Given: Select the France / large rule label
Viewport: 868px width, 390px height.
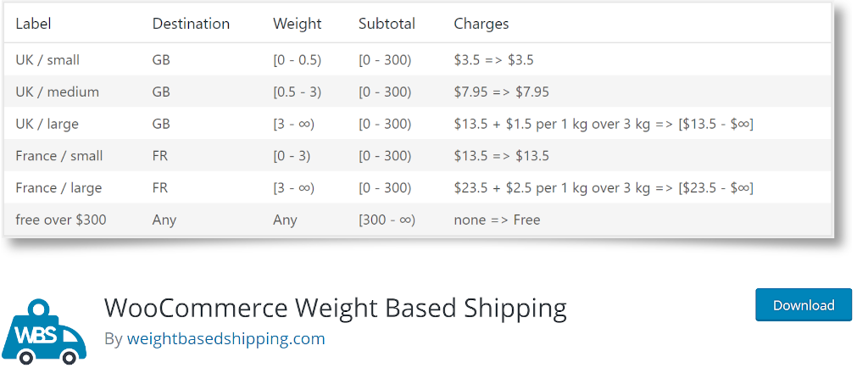Looking at the screenshot, I should (x=58, y=188).
